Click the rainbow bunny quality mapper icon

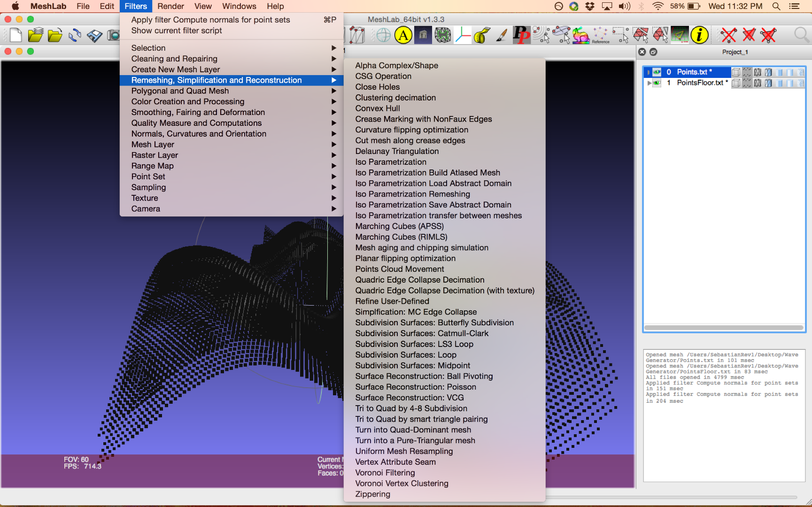point(580,35)
